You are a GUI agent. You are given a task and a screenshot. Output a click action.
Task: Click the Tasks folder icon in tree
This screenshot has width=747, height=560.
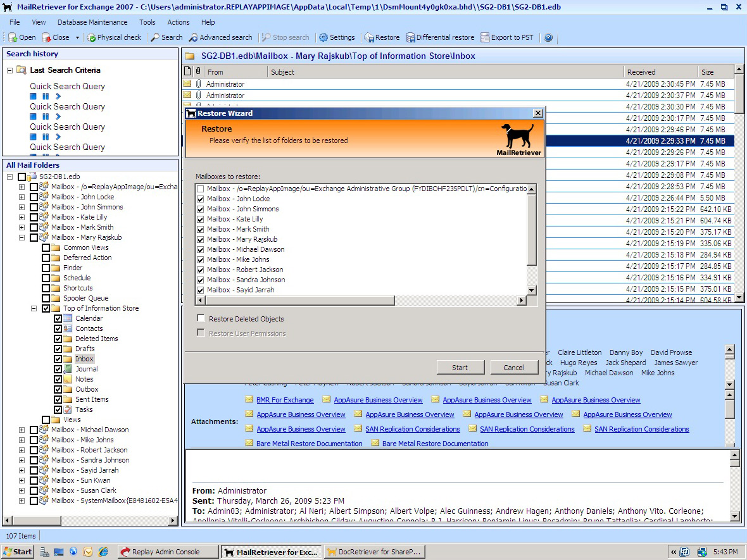click(x=68, y=409)
